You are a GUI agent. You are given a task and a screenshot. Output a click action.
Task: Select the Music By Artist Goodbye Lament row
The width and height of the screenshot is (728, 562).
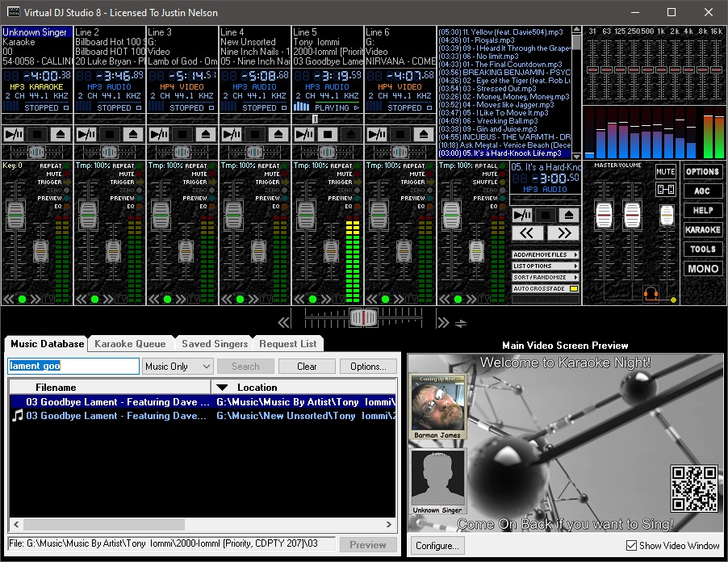203,402
